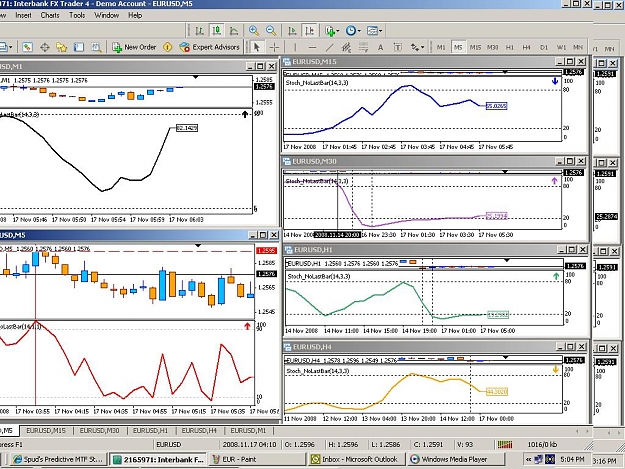Image resolution: width=625 pixels, height=469 pixels.
Task: Toggle candlestick chart style
Action: click(217, 31)
